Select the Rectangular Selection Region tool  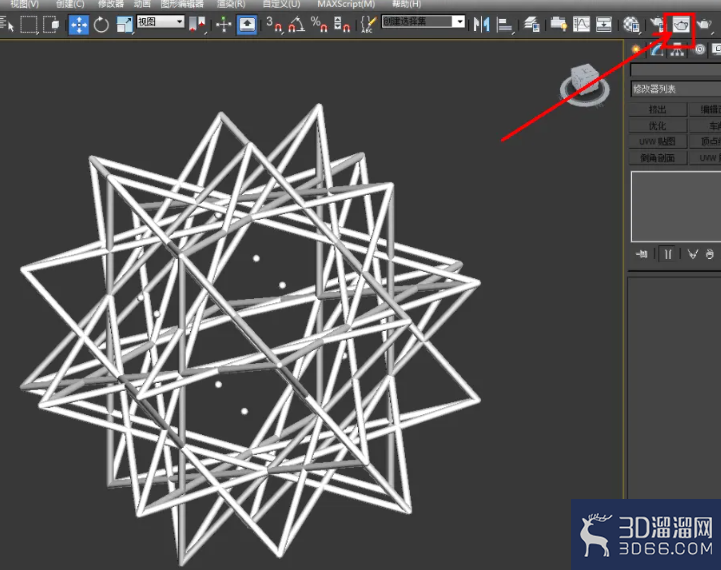click(29, 24)
